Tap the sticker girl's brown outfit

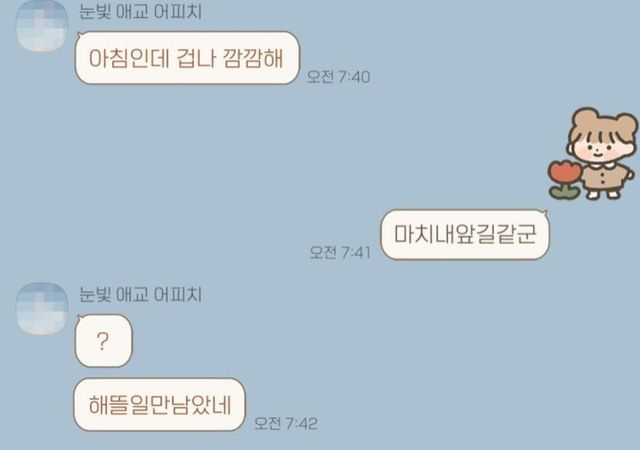click(603, 176)
